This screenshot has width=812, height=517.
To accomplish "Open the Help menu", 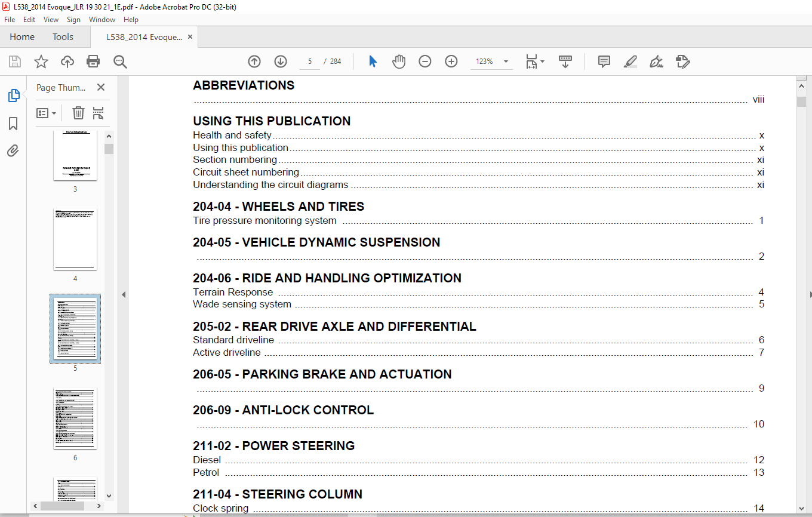I will pyautogui.click(x=131, y=20).
